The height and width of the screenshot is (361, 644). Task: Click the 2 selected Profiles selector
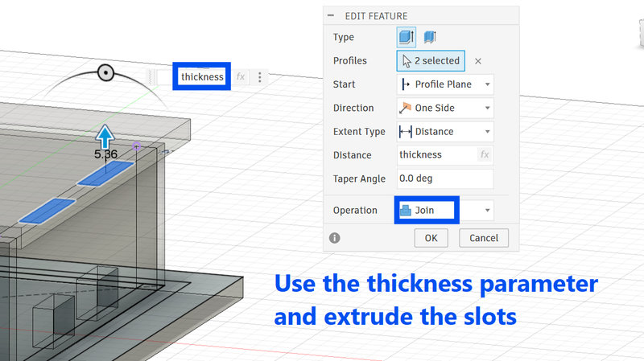click(x=431, y=61)
